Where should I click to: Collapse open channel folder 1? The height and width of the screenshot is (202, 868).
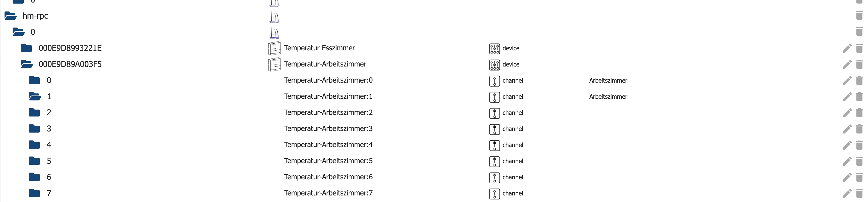coord(34,97)
